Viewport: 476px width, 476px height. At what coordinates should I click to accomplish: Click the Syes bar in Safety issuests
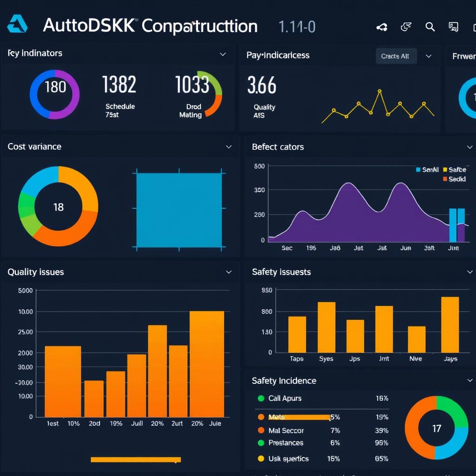click(326, 327)
